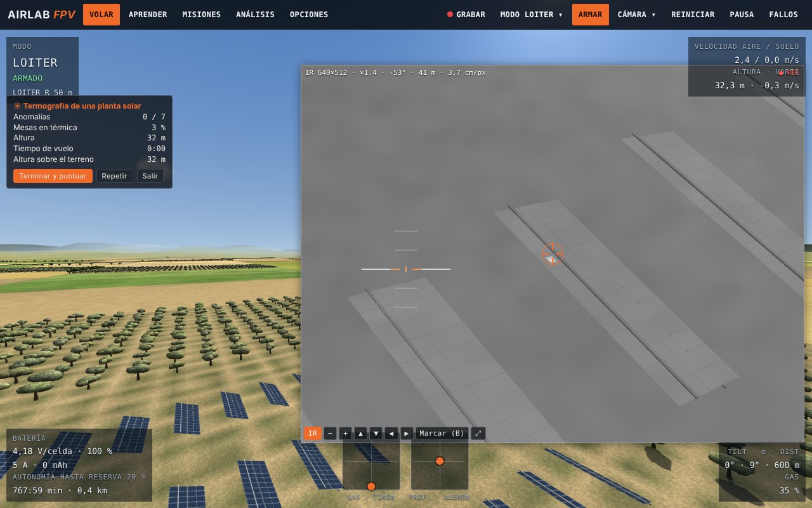Click Salir to exit mission

point(150,176)
